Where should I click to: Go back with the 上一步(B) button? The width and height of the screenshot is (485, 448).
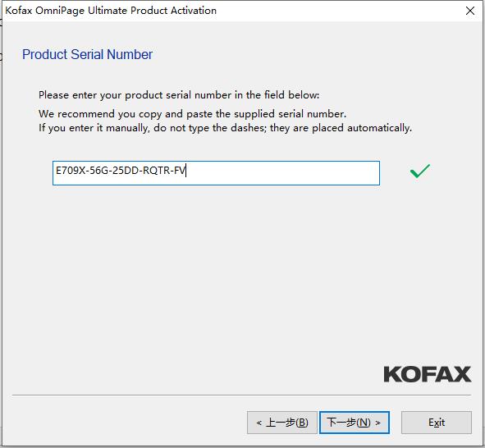point(282,423)
